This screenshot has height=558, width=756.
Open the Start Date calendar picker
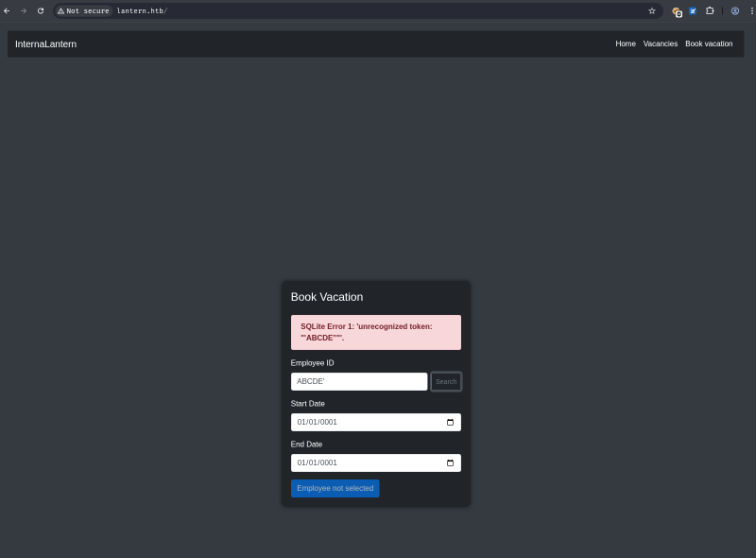450,422
